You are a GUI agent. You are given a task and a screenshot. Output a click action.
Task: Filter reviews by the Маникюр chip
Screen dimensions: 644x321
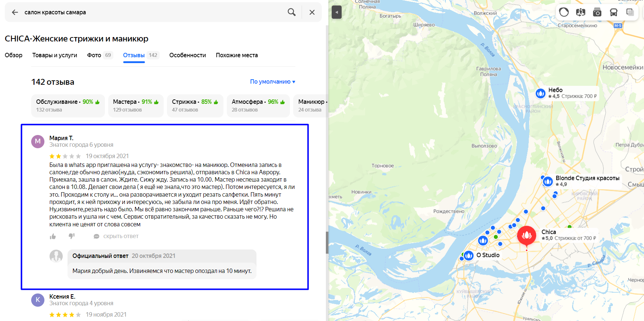[310, 106]
